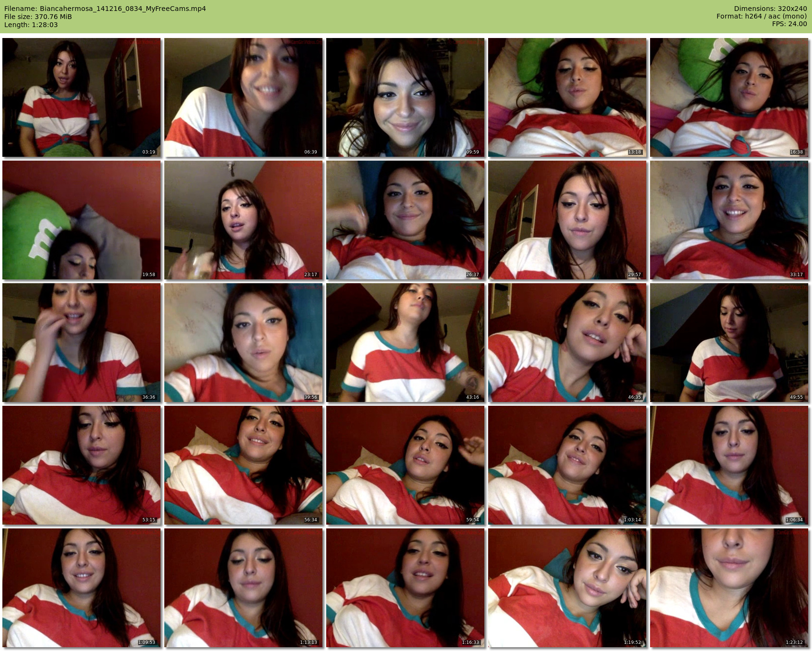Click the thumbnail timestamped 03:19
812x651 pixels.
point(82,97)
